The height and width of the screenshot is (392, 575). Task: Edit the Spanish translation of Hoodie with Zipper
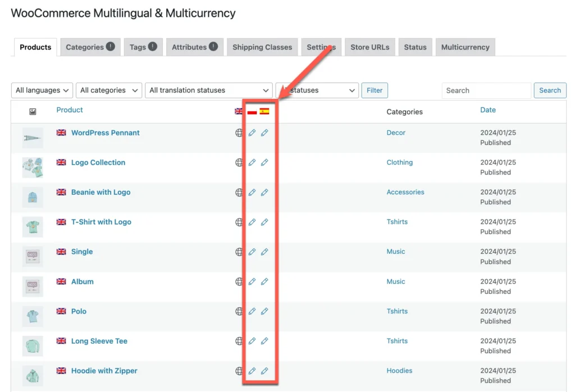[x=264, y=371]
